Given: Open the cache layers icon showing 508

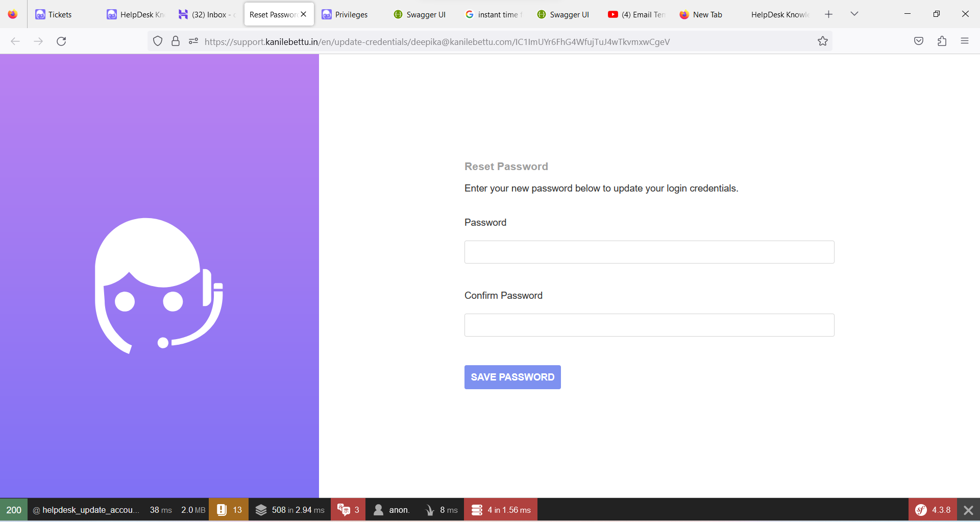Looking at the screenshot, I should 289,510.
